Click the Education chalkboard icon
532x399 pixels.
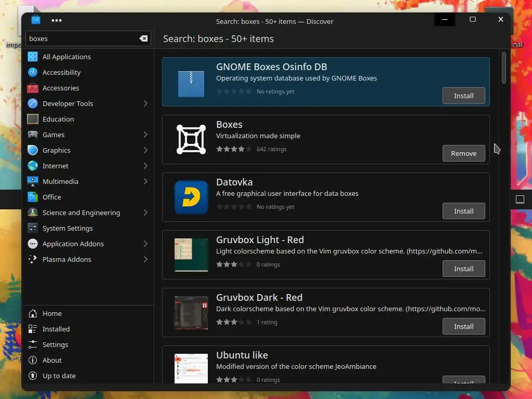click(33, 119)
